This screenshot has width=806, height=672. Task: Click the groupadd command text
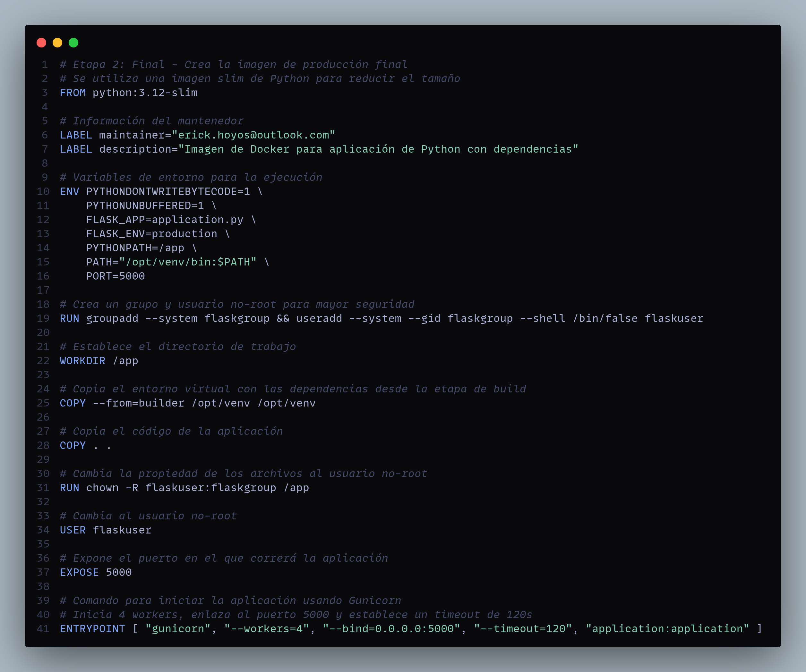click(x=112, y=318)
